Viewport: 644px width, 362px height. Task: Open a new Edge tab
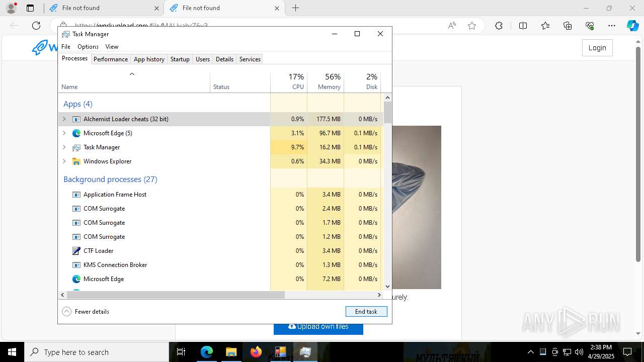pyautogui.click(x=296, y=8)
